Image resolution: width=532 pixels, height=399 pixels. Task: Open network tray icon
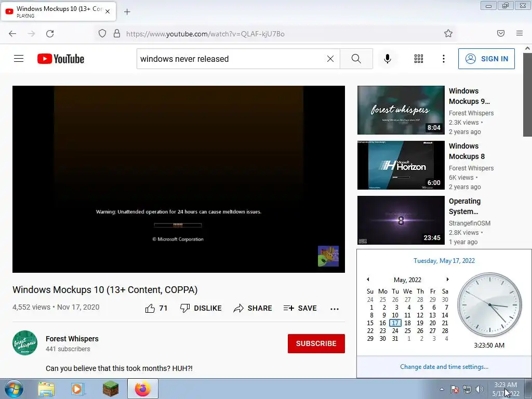pyautogui.click(x=467, y=389)
